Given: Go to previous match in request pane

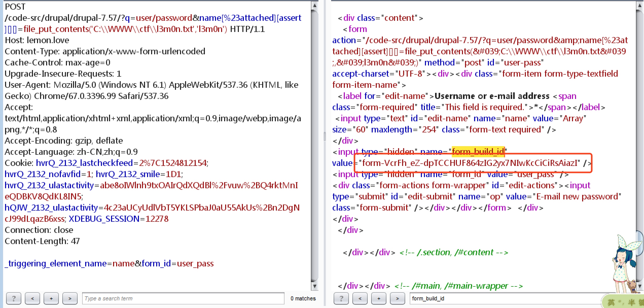Looking at the screenshot, I should tap(32, 298).
